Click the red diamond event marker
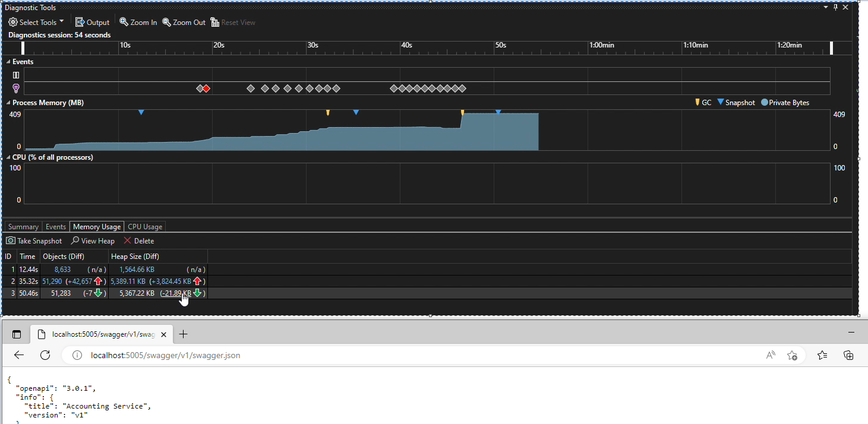The height and width of the screenshot is (424, 868). point(206,88)
